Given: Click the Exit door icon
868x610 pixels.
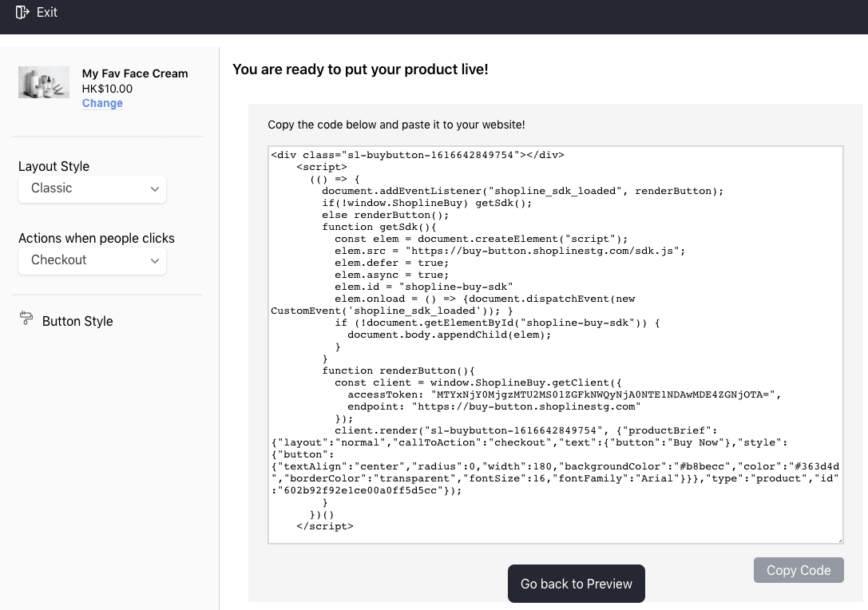Looking at the screenshot, I should coord(22,12).
